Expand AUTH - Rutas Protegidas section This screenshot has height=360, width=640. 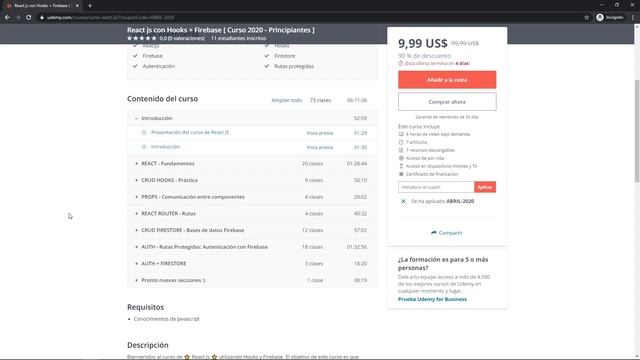pos(252,247)
